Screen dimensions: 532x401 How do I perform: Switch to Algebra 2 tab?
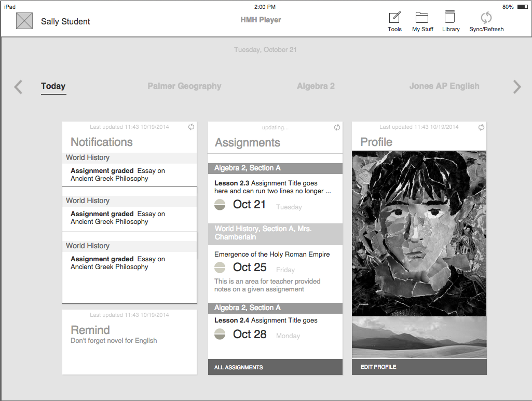pos(316,86)
